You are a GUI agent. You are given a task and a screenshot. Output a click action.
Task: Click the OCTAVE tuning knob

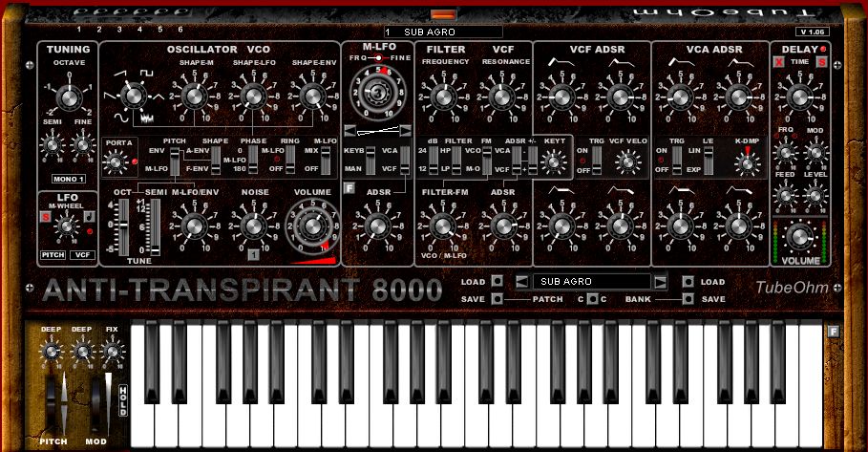(69, 98)
